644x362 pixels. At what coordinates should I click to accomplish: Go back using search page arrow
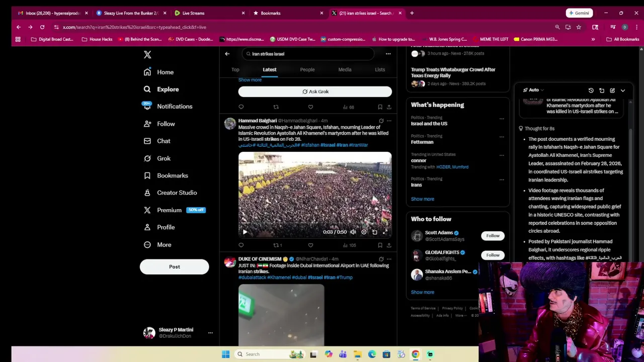tap(227, 54)
